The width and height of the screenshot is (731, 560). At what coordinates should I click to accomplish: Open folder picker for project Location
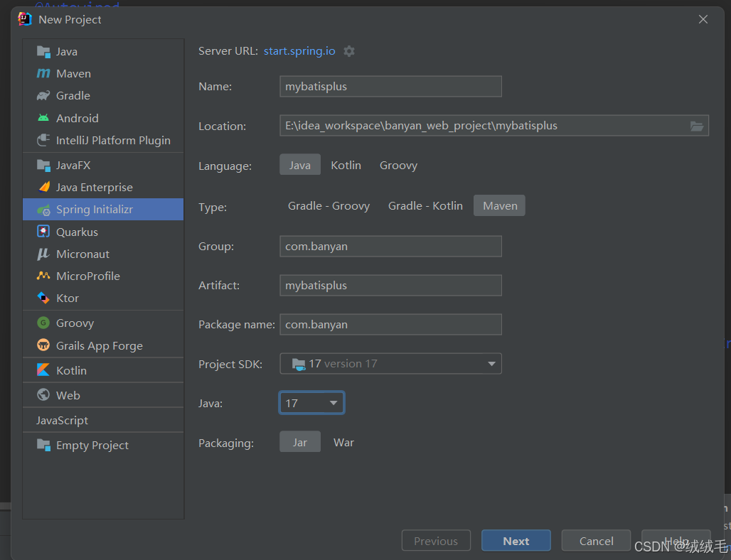(x=697, y=126)
